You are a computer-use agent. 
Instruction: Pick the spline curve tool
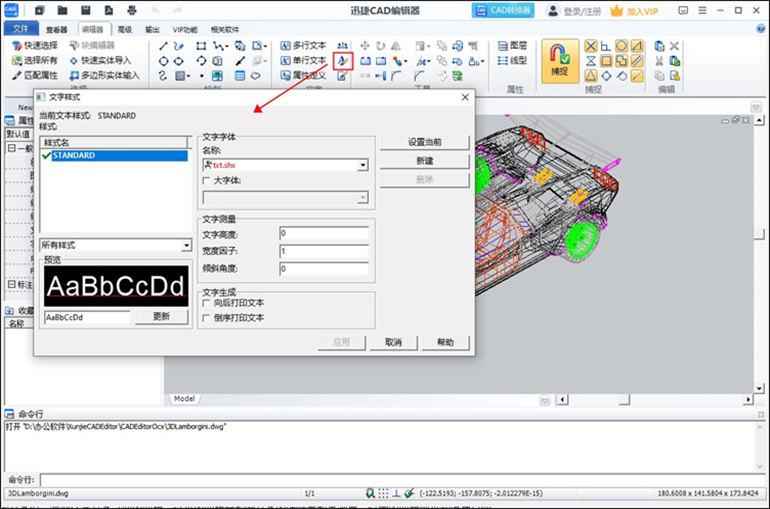[x=164, y=76]
